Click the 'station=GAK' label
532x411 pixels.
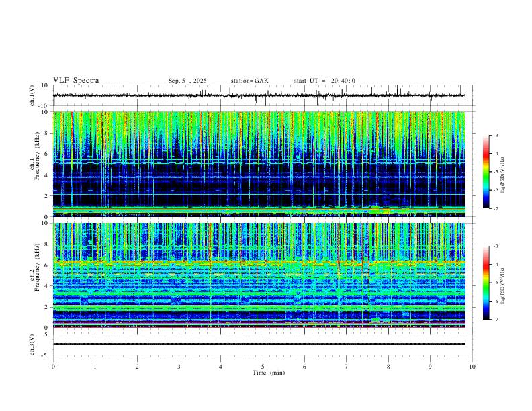point(249,81)
